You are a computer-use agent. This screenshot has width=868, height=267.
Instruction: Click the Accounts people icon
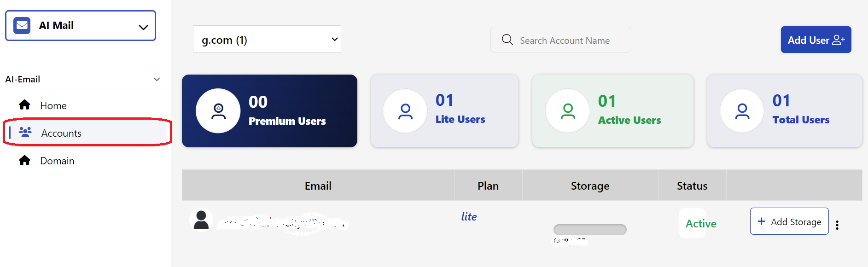(25, 133)
